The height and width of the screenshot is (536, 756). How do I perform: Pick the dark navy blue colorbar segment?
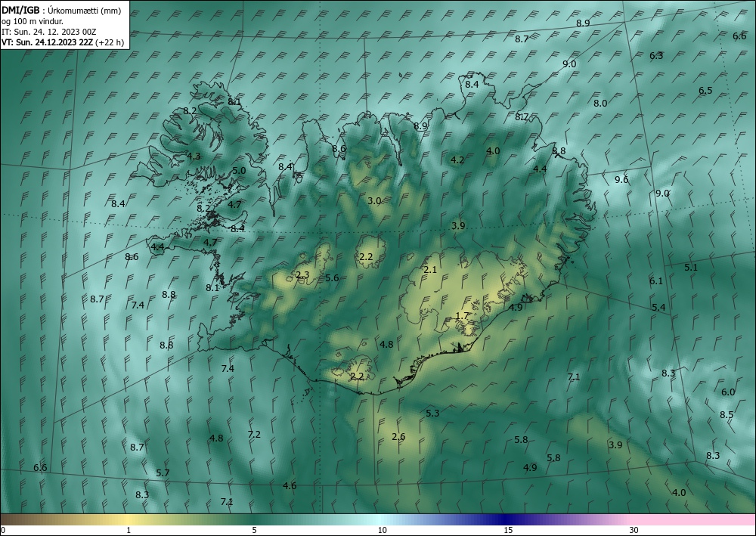click(503, 519)
